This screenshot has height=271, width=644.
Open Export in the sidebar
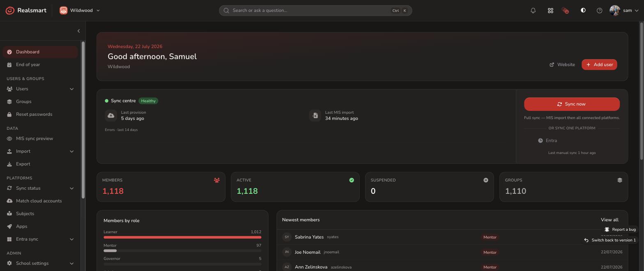pos(40,164)
